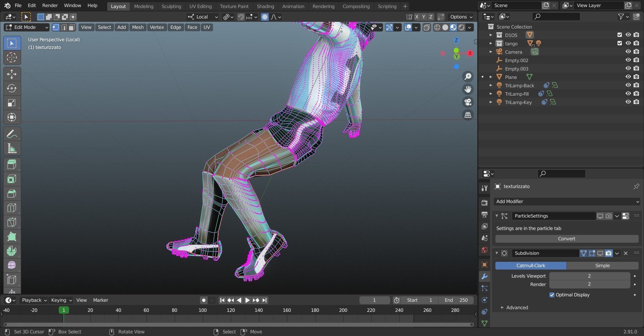Open the Playback dropdown in timeline
The width and height of the screenshot is (644, 336).
[34, 300]
